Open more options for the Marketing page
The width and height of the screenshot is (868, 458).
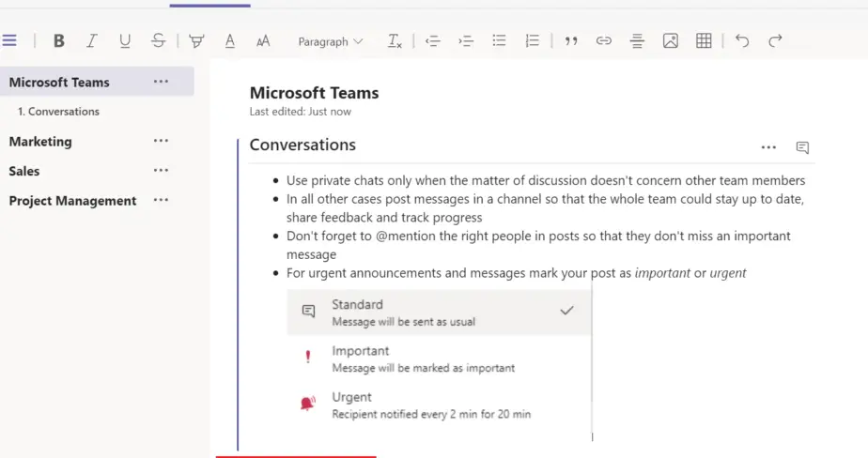pos(161,141)
